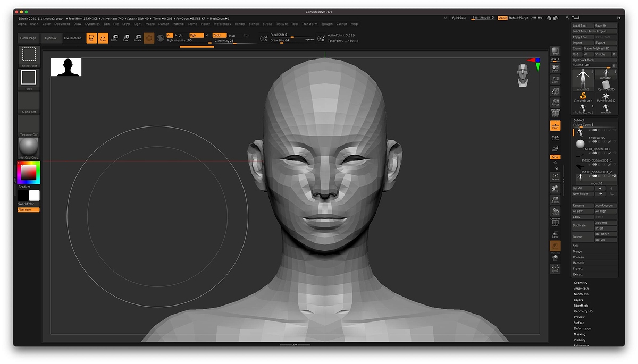The height and width of the screenshot is (364, 638).
Task: Activate the Draw mode button
Action: tap(103, 38)
